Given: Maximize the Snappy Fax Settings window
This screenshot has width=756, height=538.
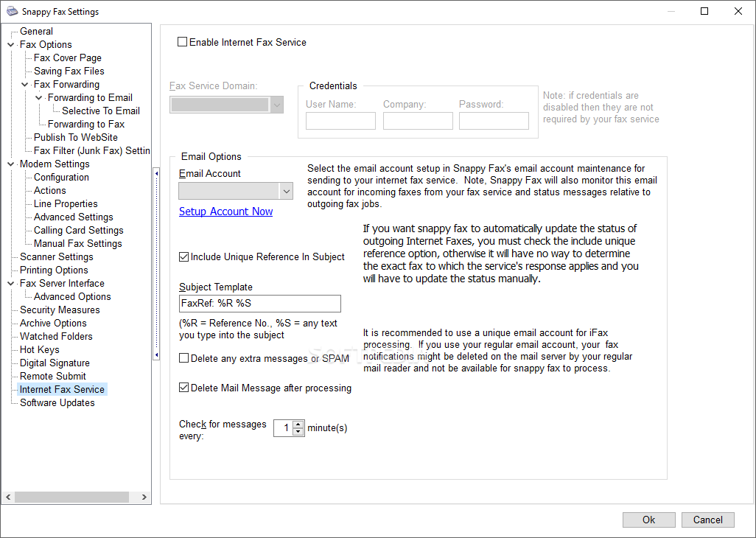Looking at the screenshot, I should pyautogui.click(x=704, y=11).
